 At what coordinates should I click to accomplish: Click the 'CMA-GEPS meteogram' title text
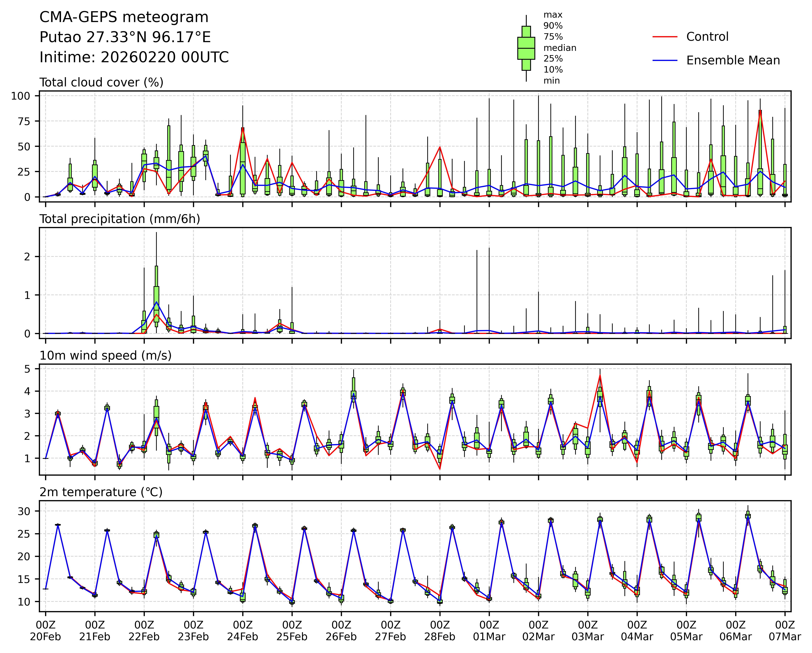(x=124, y=17)
